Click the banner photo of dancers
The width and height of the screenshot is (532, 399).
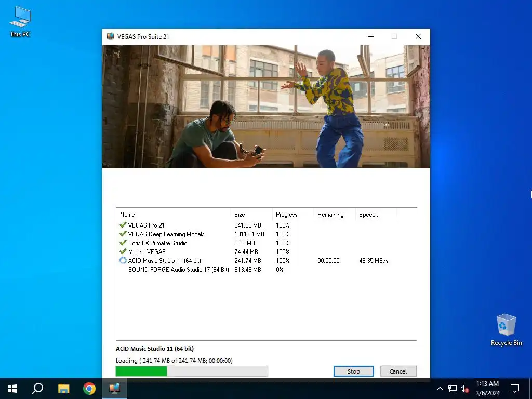click(x=266, y=107)
